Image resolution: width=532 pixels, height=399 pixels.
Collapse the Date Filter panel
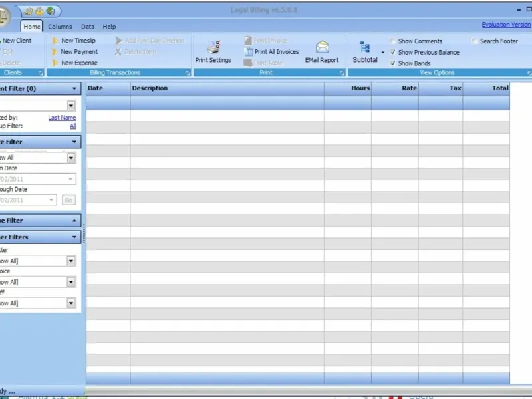coord(74,142)
